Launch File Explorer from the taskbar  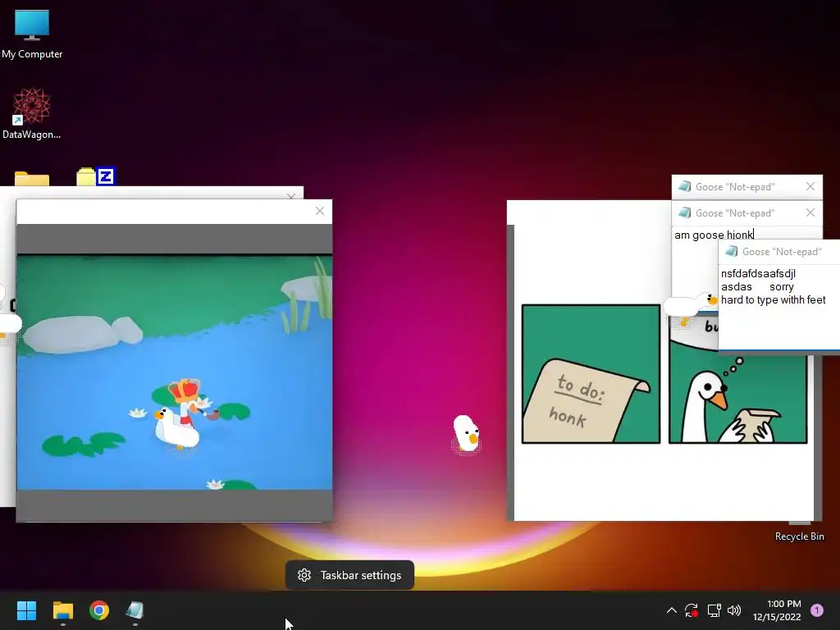tap(62, 610)
